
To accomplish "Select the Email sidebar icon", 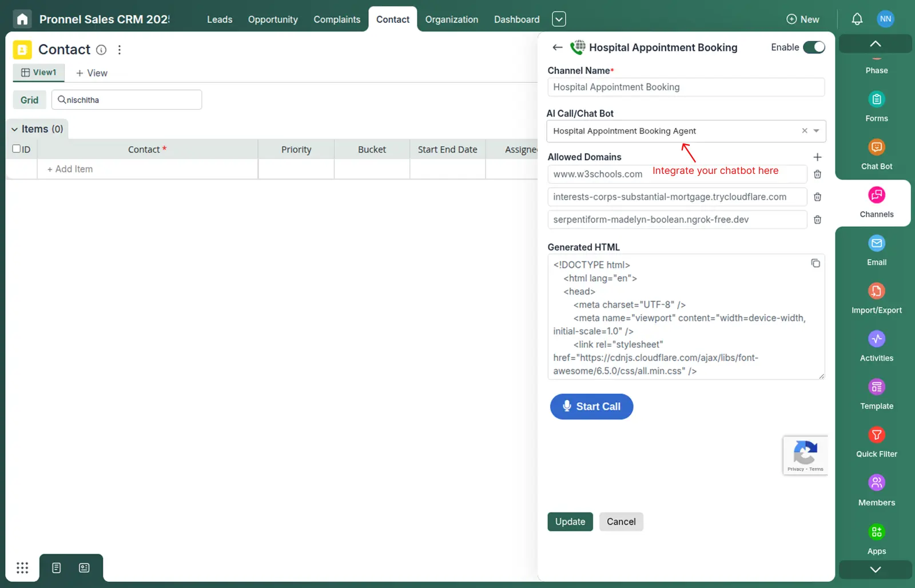I will click(876, 249).
